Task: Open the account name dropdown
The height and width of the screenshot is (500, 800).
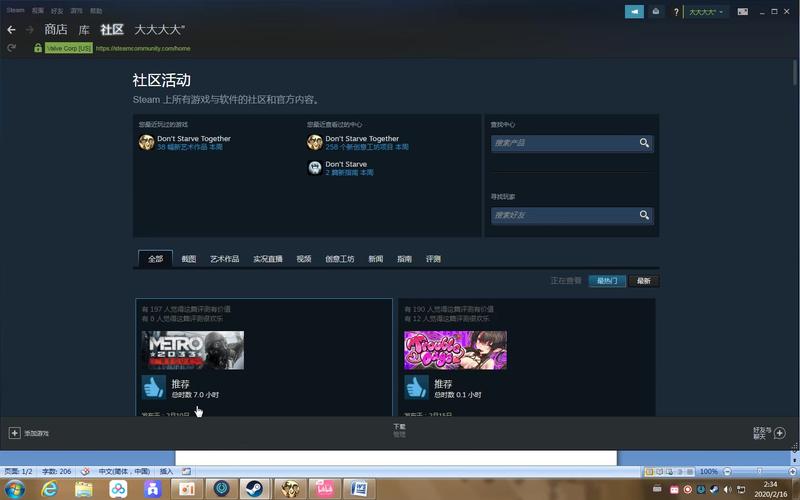Action: [x=706, y=12]
